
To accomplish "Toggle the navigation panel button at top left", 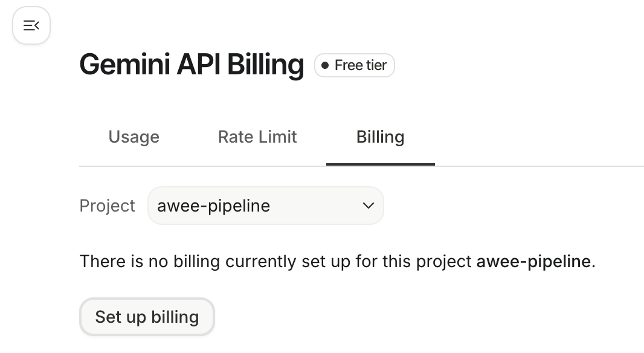I will pyautogui.click(x=31, y=25).
